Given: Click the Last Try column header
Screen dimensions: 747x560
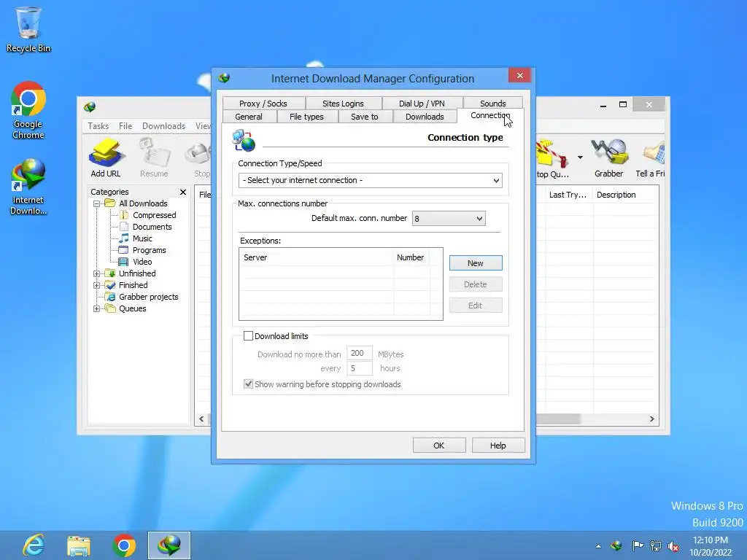Looking at the screenshot, I should pyautogui.click(x=568, y=195).
